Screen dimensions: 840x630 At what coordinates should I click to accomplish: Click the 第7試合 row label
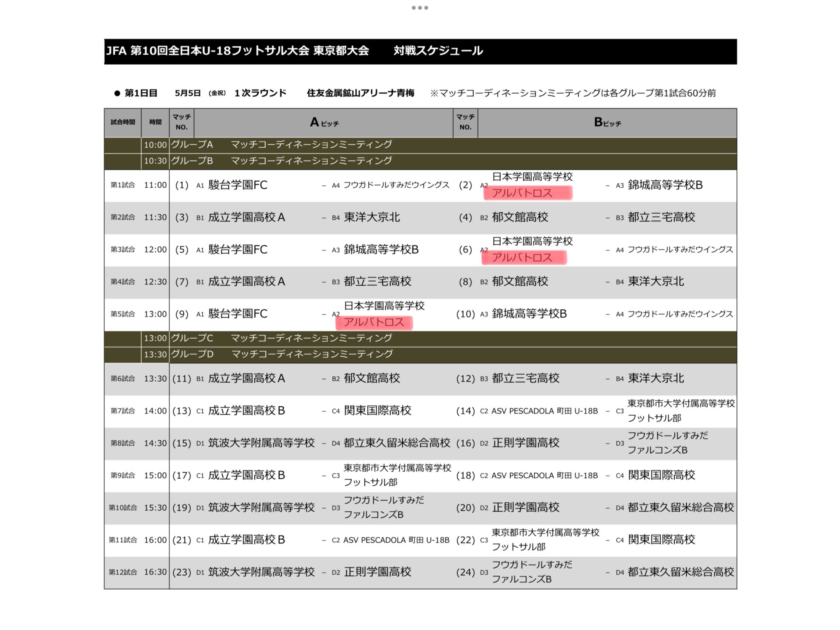click(122, 411)
